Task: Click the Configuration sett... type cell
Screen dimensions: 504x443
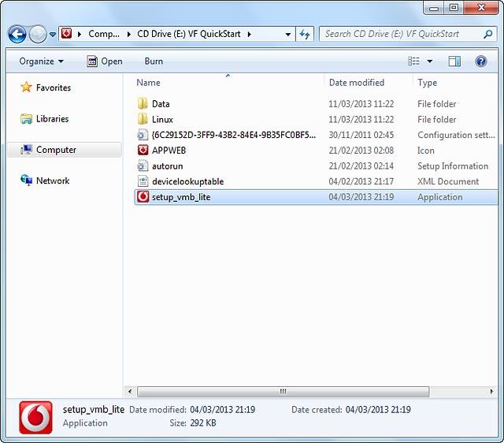Action: tap(456, 135)
